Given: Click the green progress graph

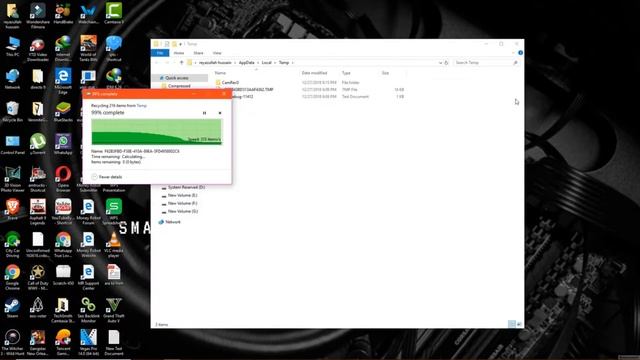Looking at the screenshot, I should coord(156,132).
